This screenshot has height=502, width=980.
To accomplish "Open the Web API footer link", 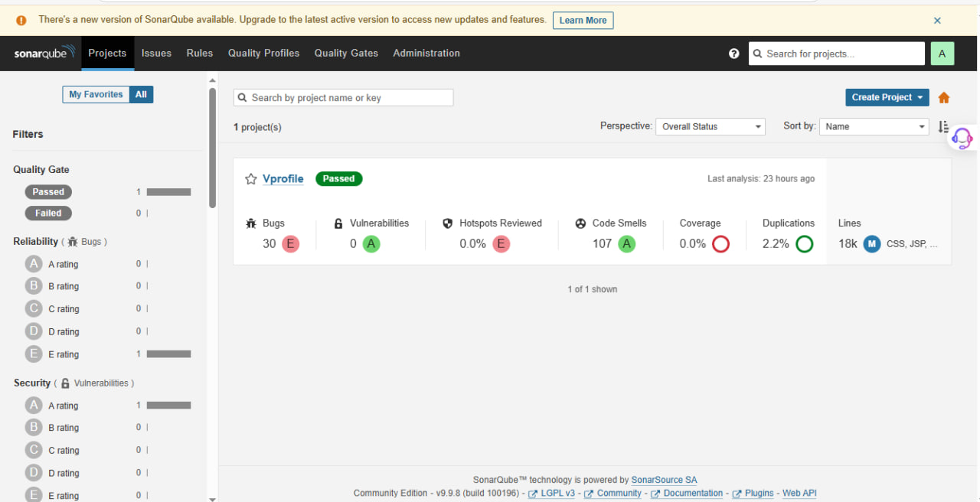I will point(799,493).
